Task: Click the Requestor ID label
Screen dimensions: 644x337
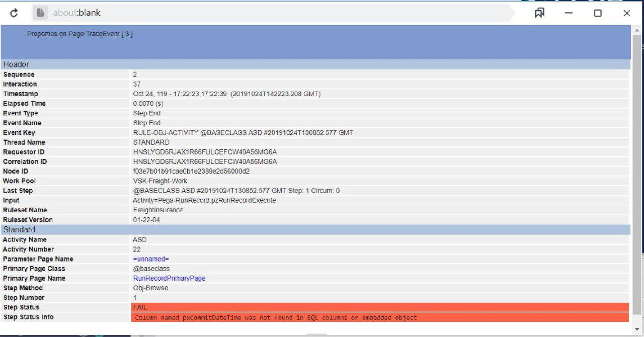Action: click(x=24, y=152)
